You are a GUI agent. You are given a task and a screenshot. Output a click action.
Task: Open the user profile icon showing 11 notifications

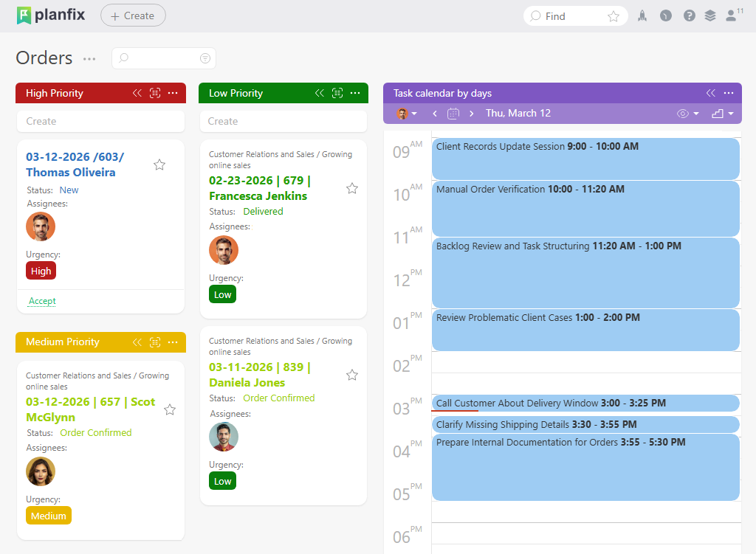click(x=730, y=15)
